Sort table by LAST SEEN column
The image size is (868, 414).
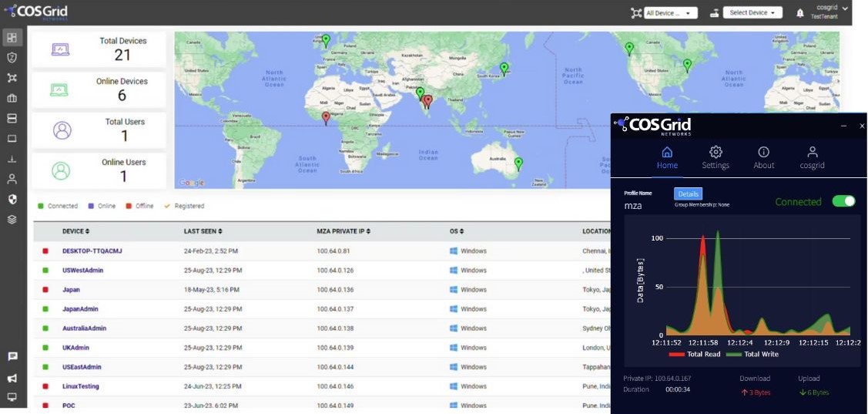(203, 231)
